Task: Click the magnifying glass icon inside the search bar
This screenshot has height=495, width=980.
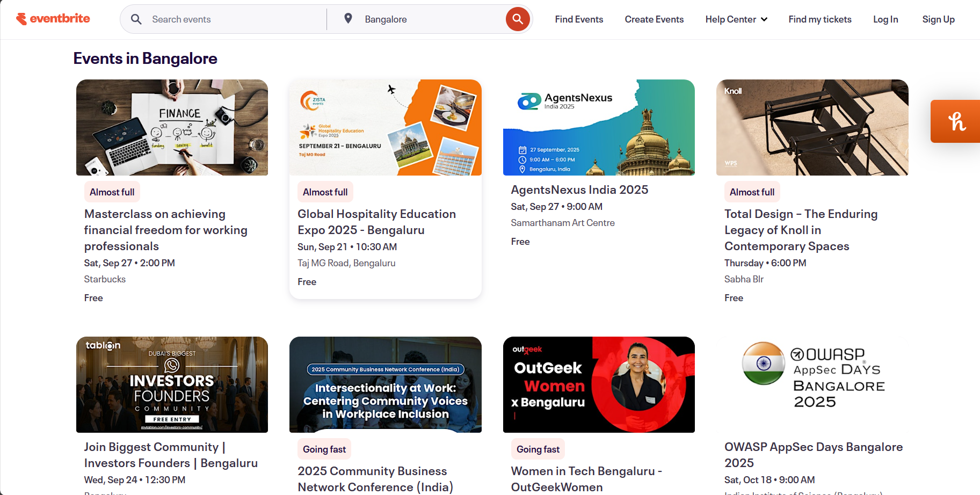Action: click(x=136, y=19)
